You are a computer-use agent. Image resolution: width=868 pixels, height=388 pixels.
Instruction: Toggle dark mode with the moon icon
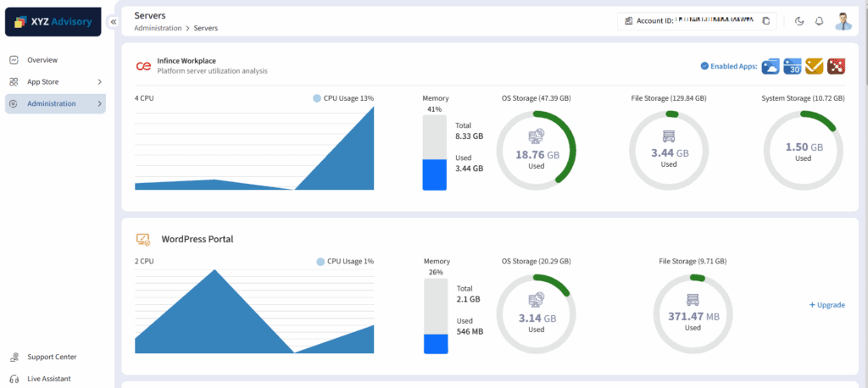click(799, 21)
